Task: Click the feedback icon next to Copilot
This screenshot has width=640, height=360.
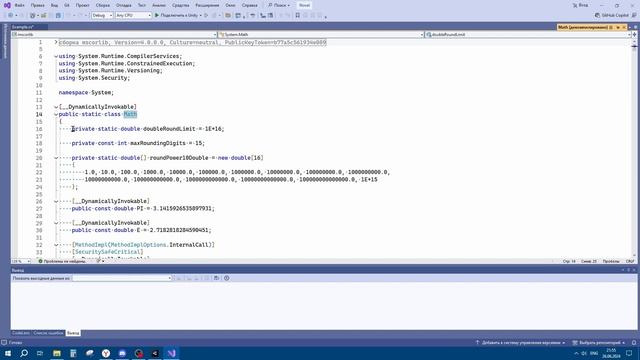Action: 634,15
